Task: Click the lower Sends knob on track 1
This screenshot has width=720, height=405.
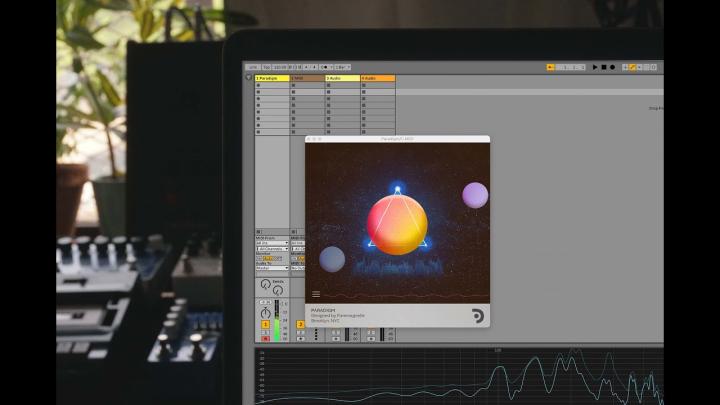Action: (278, 291)
